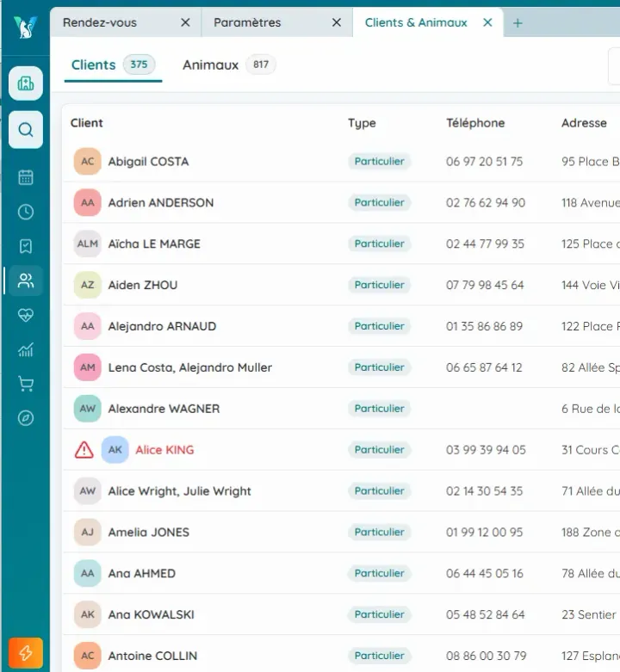Open the clinic hospital icon in sidebar
Screen dimensions: 620x672
coord(26,83)
